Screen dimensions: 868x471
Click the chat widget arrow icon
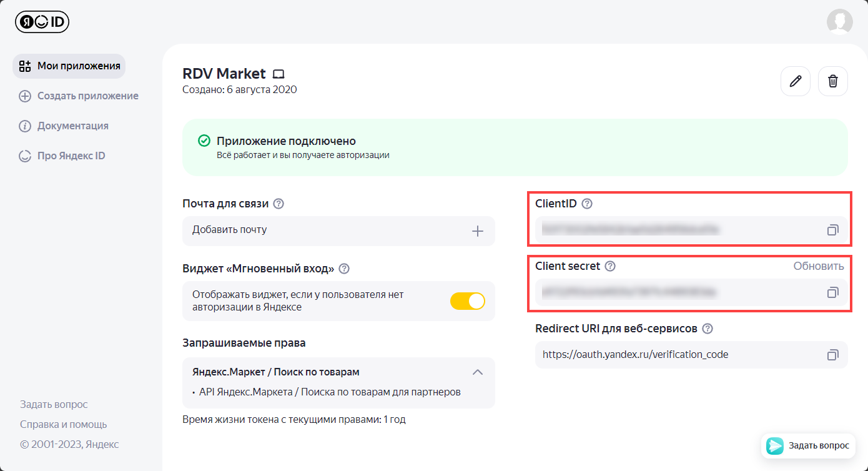click(x=775, y=445)
